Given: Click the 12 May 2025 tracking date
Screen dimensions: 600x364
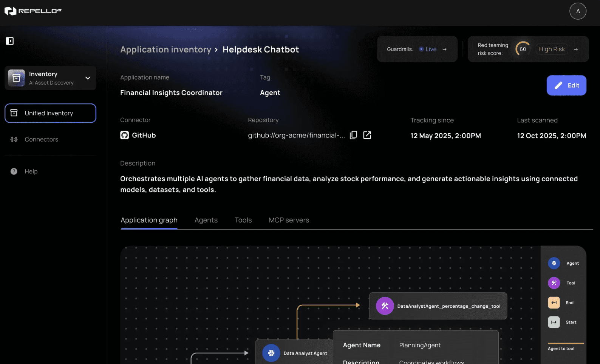Looking at the screenshot, I should [x=446, y=136].
